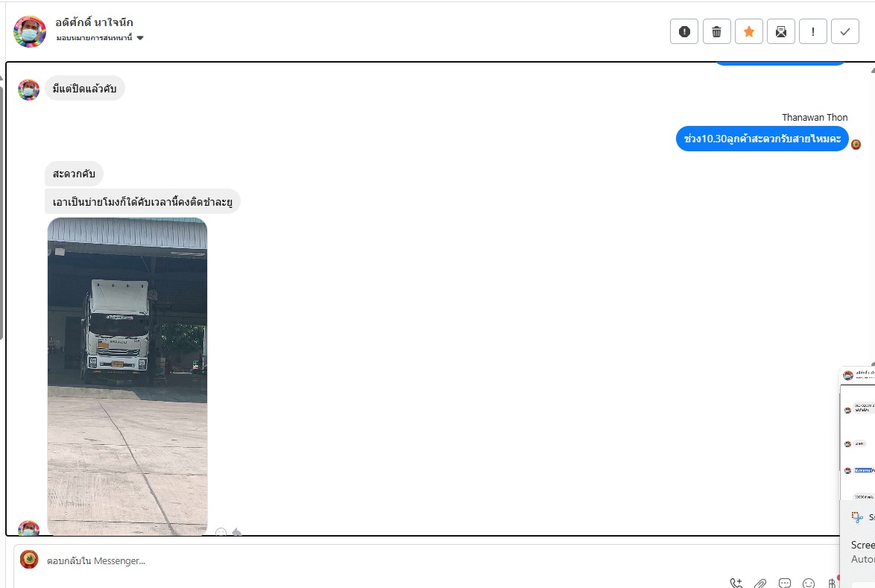Open the customer profile picture in the header
This screenshot has width=875, height=588.
point(30,31)
